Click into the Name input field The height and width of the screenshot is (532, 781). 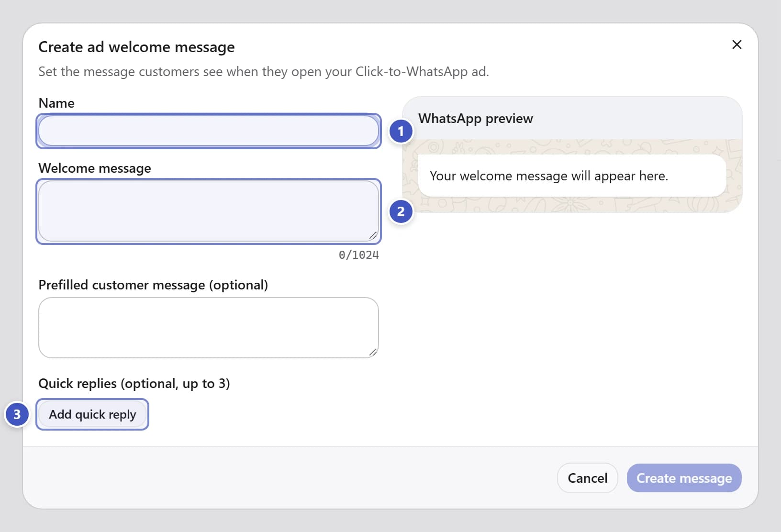point(209,131)
